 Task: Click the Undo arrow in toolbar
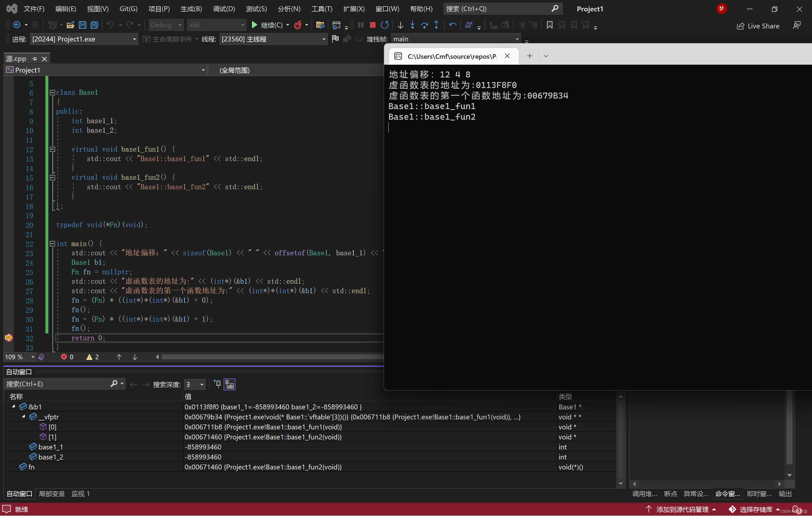(x=111, y=25)
